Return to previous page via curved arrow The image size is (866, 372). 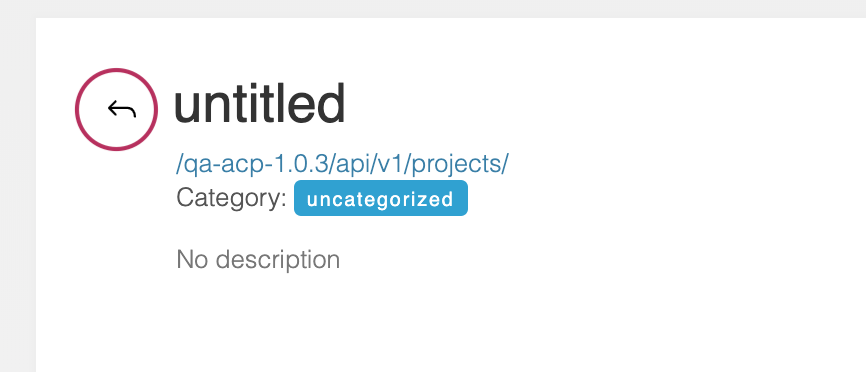click(x=117, y=109)
